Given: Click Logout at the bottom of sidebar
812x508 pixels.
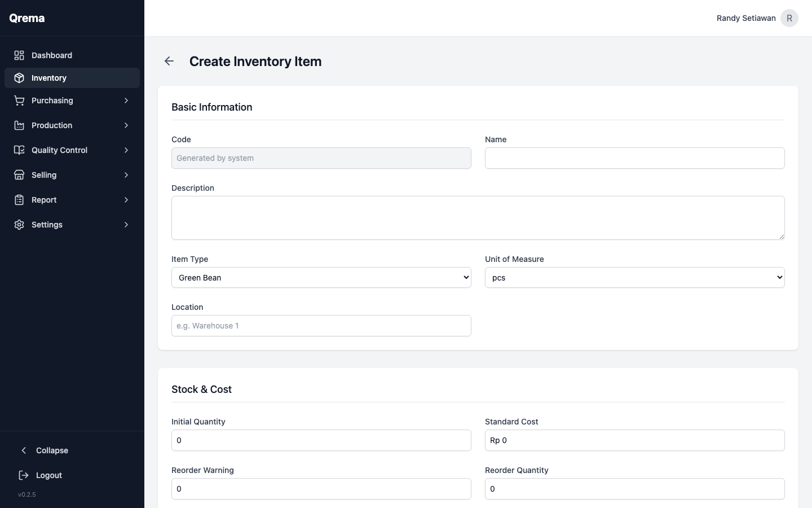Looking at the screenshot, I should (48, 476).
